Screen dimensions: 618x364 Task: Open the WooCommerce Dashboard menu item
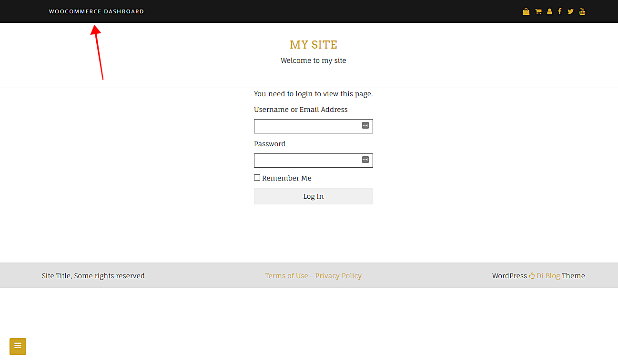click(x=96, y=11)
